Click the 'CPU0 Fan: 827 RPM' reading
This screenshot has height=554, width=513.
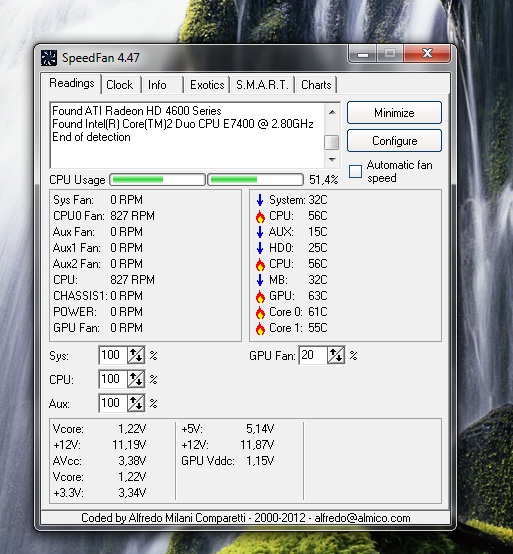pos(104,216)
